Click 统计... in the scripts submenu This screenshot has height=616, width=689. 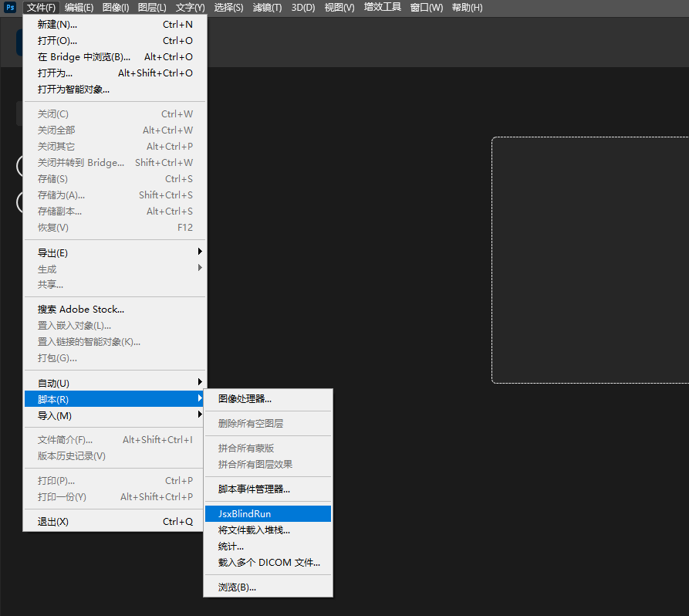point(231,546)
